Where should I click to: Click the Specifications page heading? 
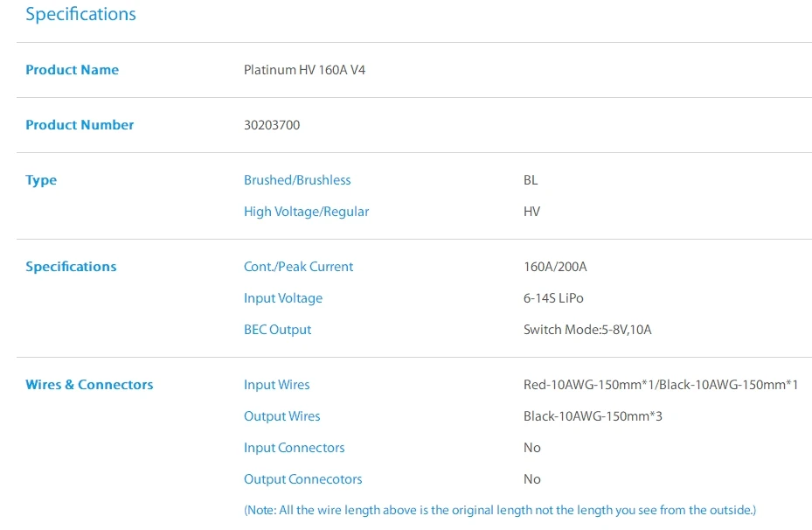point(80,14)
